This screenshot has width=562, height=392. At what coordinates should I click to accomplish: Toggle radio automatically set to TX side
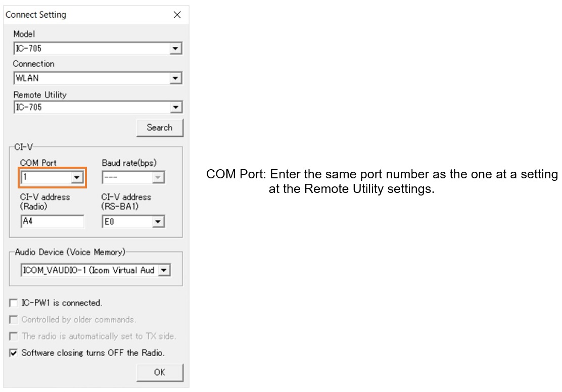(x=13, y=336)
